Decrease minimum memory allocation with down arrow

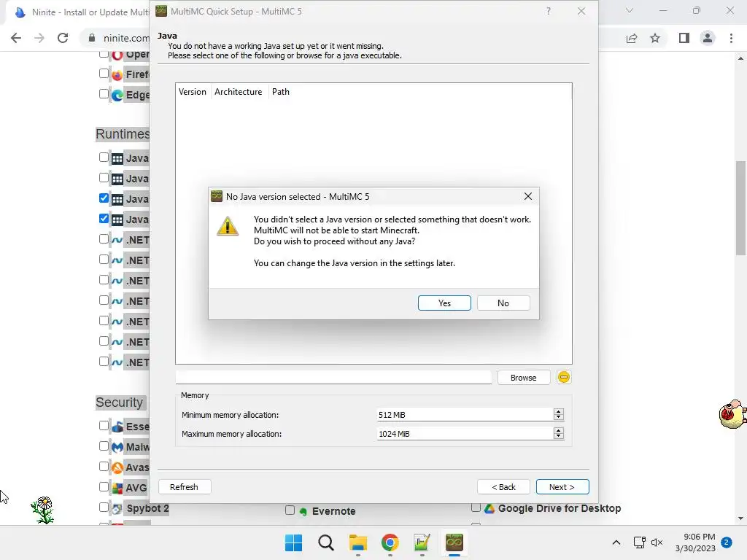559,418
